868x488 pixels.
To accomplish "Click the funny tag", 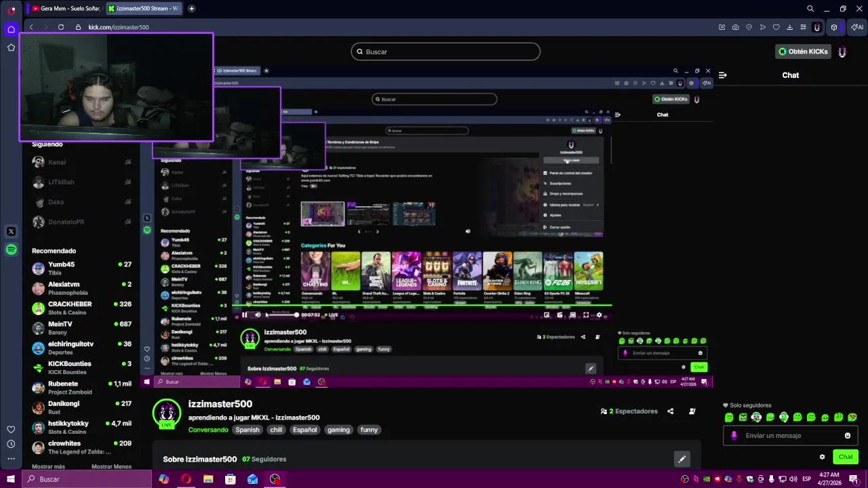I will [369, 430].
